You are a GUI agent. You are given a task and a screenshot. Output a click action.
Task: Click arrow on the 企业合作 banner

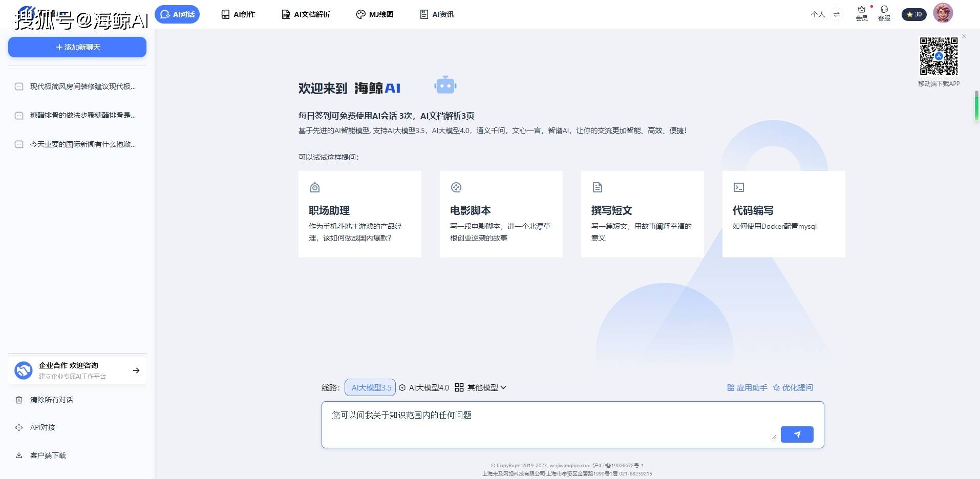pyautogui.click(x=136, y=371)
